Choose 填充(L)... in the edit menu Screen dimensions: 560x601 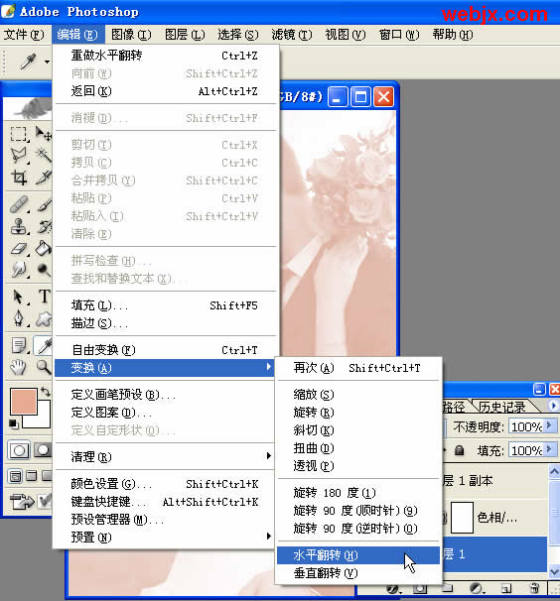[166, 305]
